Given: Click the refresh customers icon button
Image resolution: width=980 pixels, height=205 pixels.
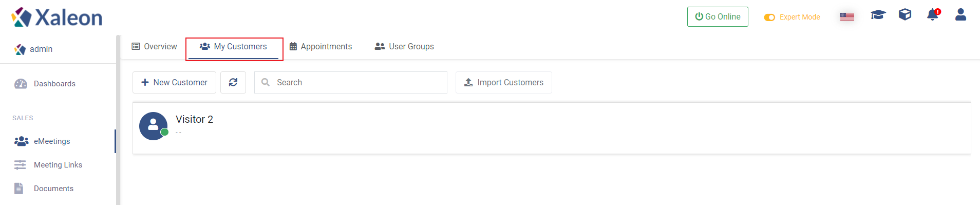Looking at the screenshot, I should [233, 82].
